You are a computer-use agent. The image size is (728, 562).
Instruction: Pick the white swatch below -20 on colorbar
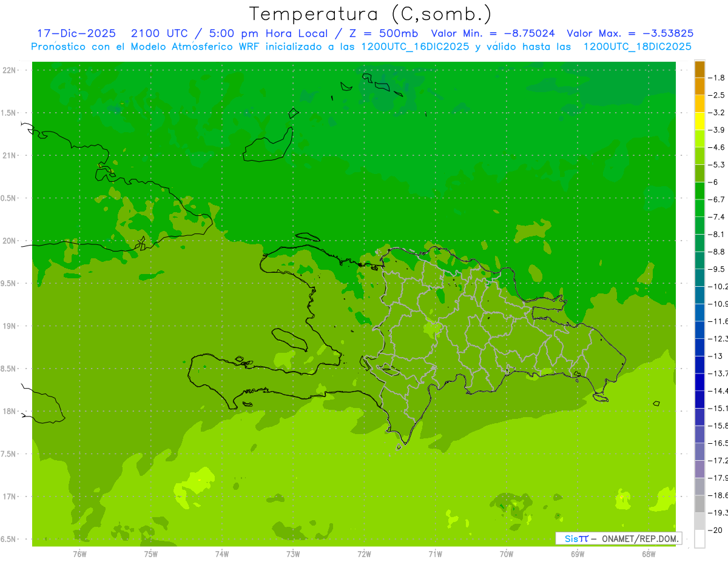pyautogui.click(x=699, y=539)
